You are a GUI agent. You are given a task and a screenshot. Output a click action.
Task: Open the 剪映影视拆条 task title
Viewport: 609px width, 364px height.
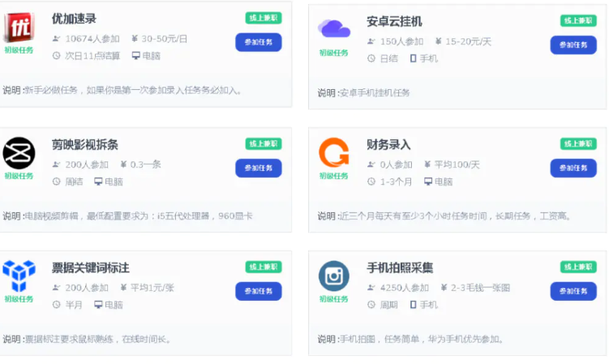pos(85,144)
